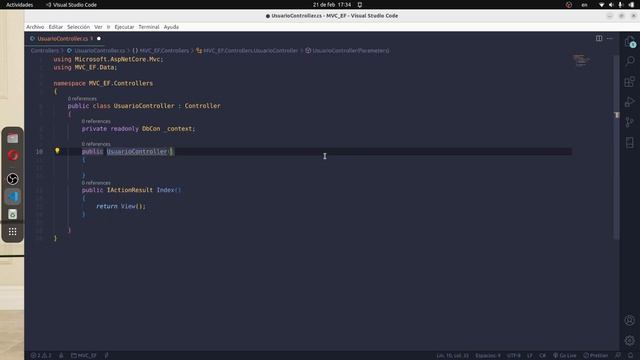The image size is (640, 360).
Task: Click errors and warnings counter in status bar
Action: [x=41, y=356]
